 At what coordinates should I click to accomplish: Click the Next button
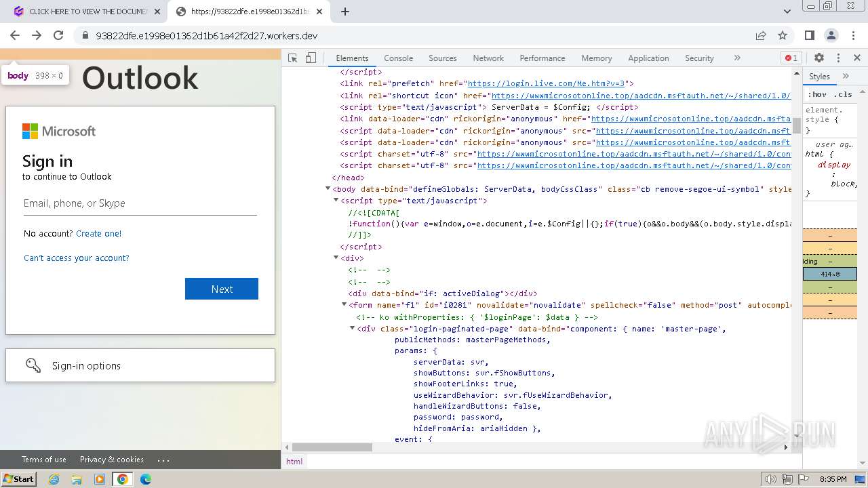[x=222, y=289]
